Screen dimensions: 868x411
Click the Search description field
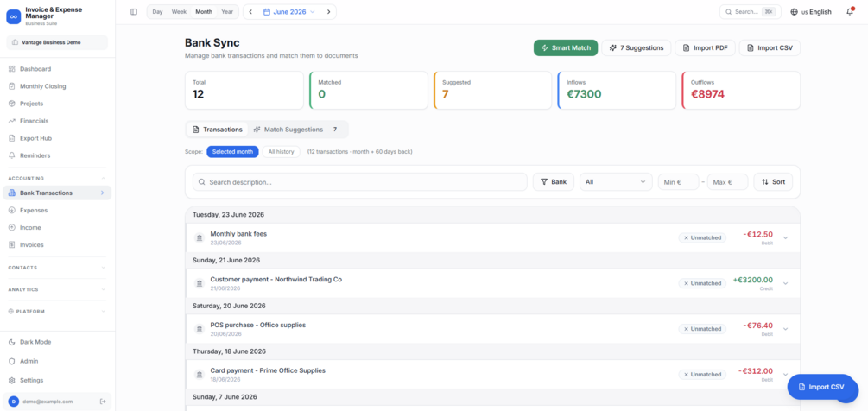360,181
